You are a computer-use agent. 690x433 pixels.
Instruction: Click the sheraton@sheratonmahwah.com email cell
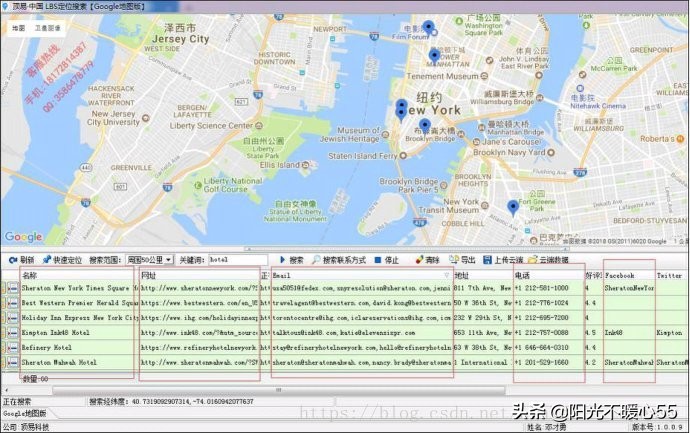click(361, 363)
